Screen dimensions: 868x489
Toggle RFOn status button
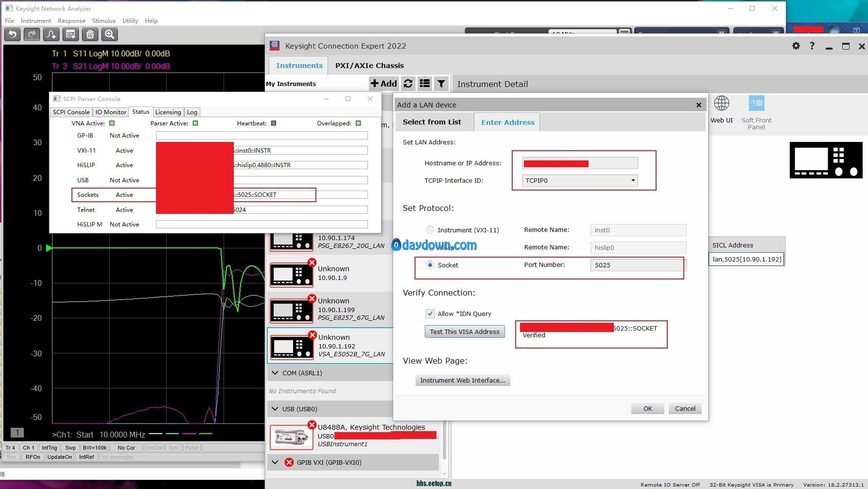click(33, 457)
